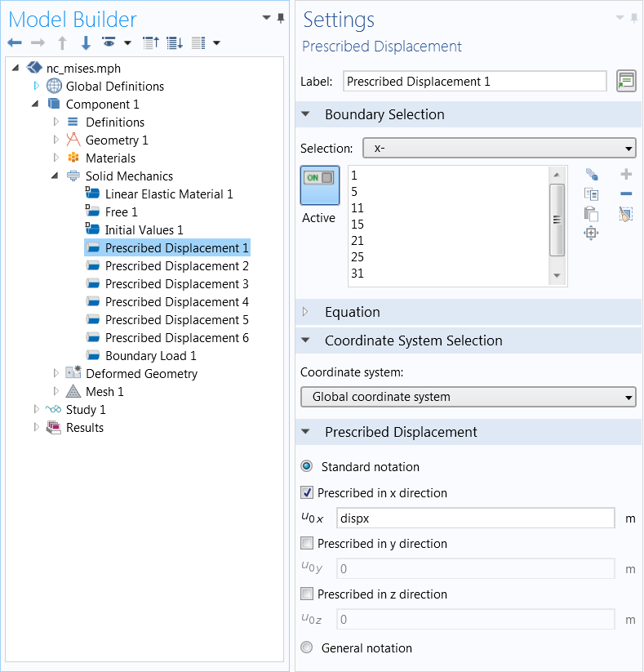644x672 pixels.
Task: Select the Initial Values 1 node
Action: click(x=144, y=230)
